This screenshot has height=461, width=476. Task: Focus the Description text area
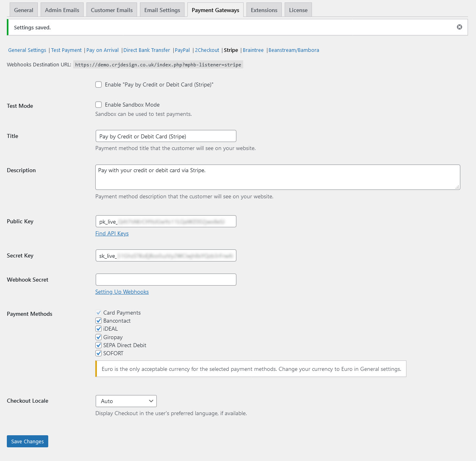pos(278,177)
